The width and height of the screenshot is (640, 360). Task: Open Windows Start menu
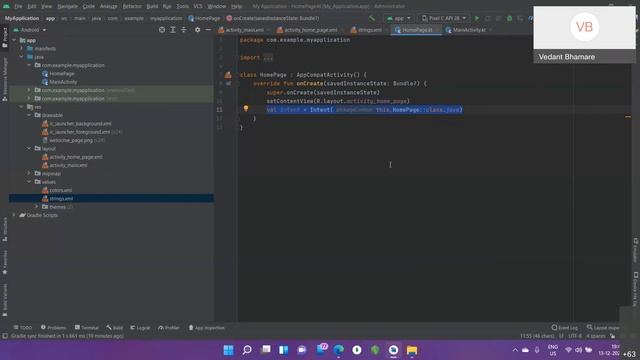[229, 350]
